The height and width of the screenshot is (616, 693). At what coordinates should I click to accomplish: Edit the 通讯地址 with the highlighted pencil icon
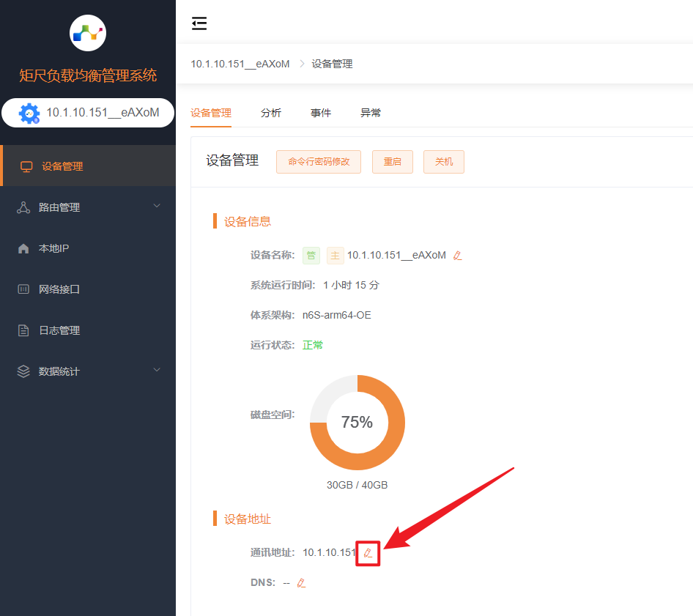tap(367, 553)
